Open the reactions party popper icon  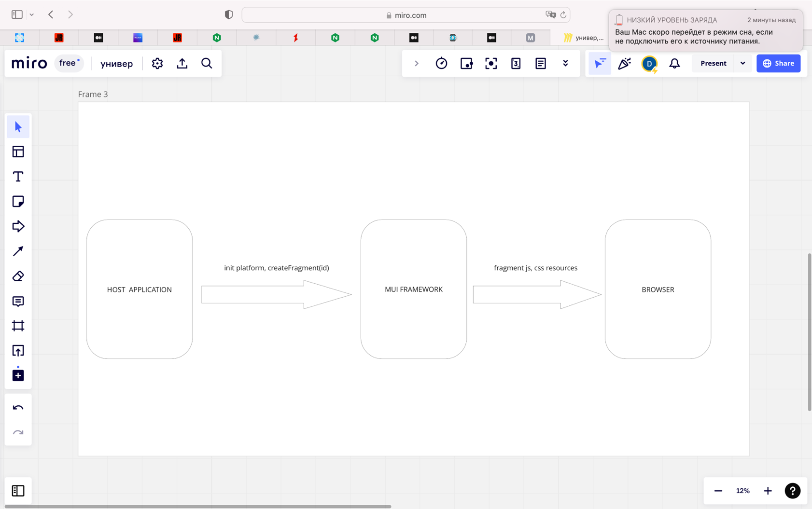click(624, 63)
